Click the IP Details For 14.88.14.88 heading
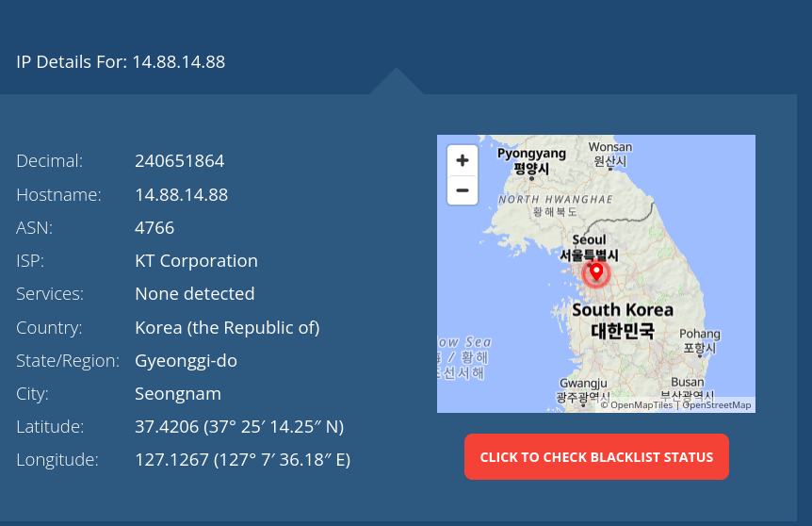The image size is (812, 526). coord(121,62)
